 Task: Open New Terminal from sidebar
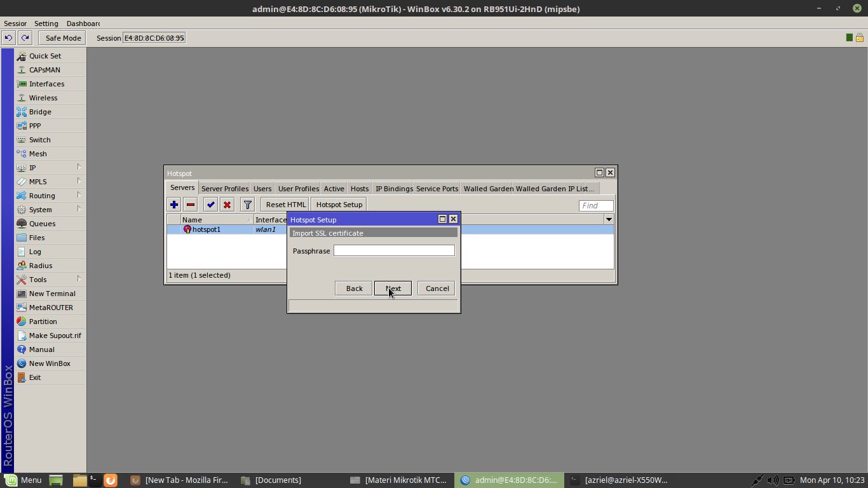coord(50,294)
